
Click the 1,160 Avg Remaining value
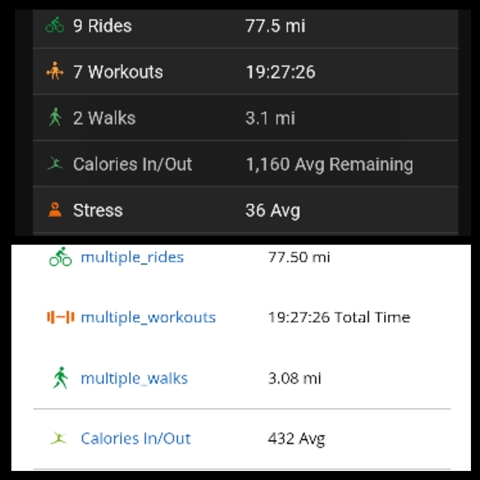(329, 165)
